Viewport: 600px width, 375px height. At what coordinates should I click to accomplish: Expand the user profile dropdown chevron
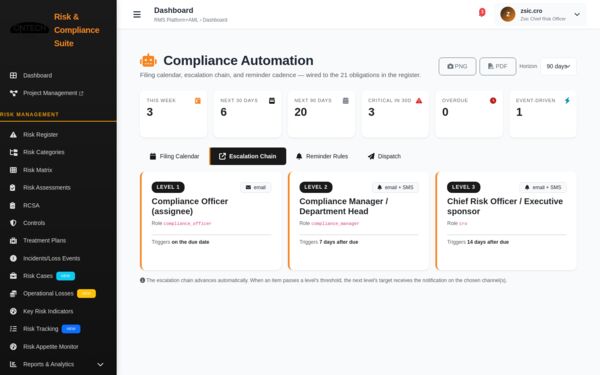[577, 15]
